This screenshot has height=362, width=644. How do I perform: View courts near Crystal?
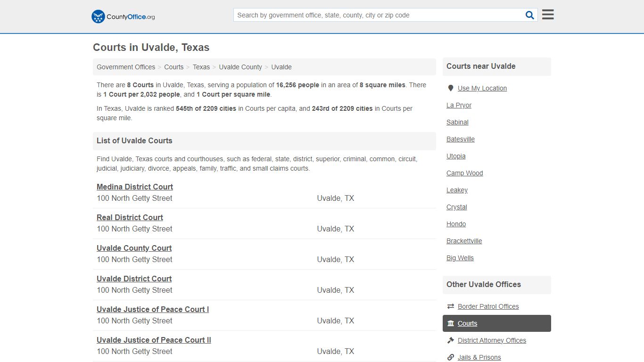tap(456, 207)
